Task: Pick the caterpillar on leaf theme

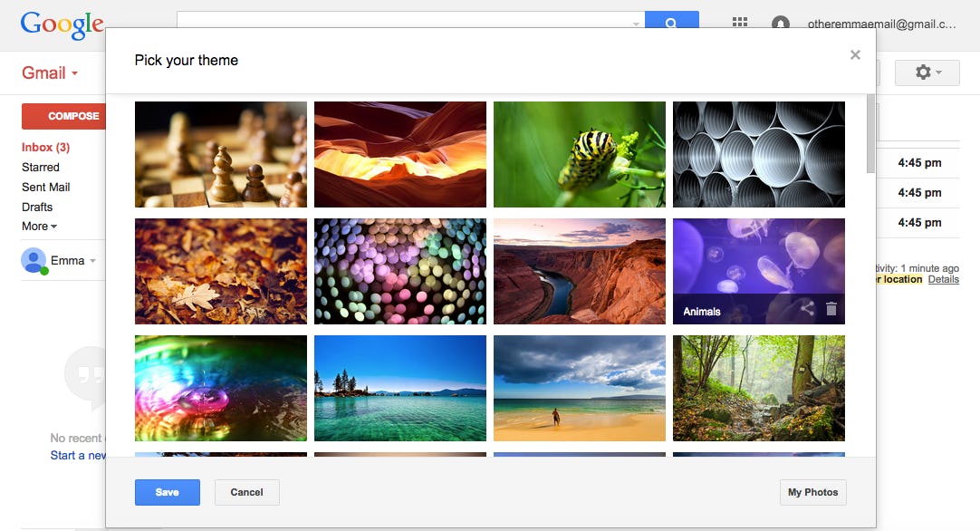Action: (x=579, y=154)
